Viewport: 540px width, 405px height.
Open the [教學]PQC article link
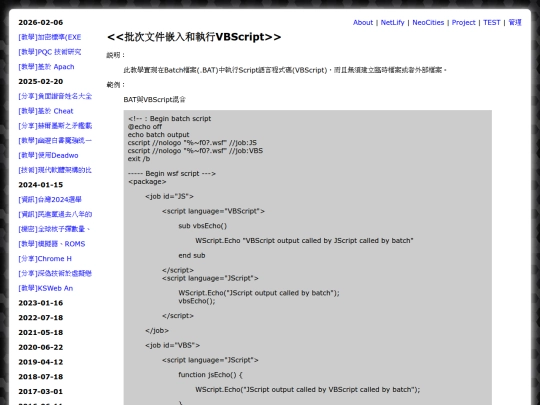pos(50,52)
